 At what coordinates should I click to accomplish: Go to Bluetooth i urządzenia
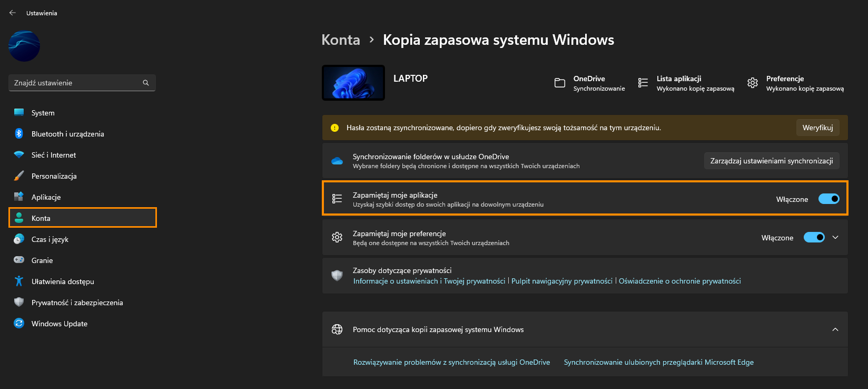(83, 134)
